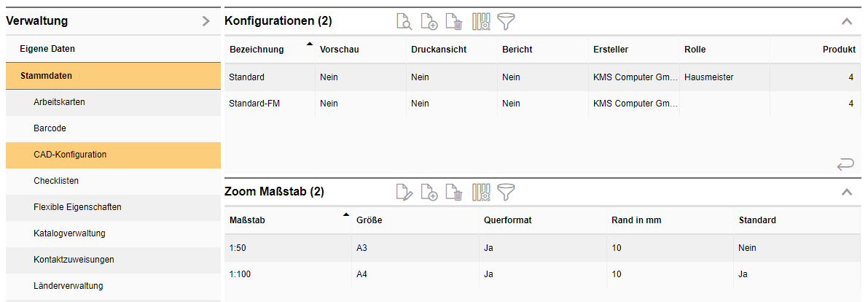868x302 pixels.
Task: Delete the selected Zoom Maßstab entry
Action: 454,192
